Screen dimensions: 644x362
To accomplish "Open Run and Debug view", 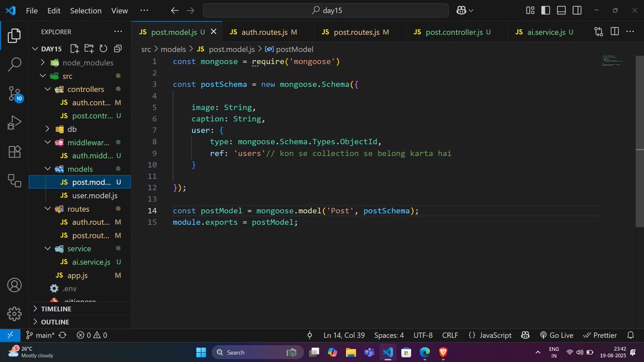I will (x=14, y=123).
